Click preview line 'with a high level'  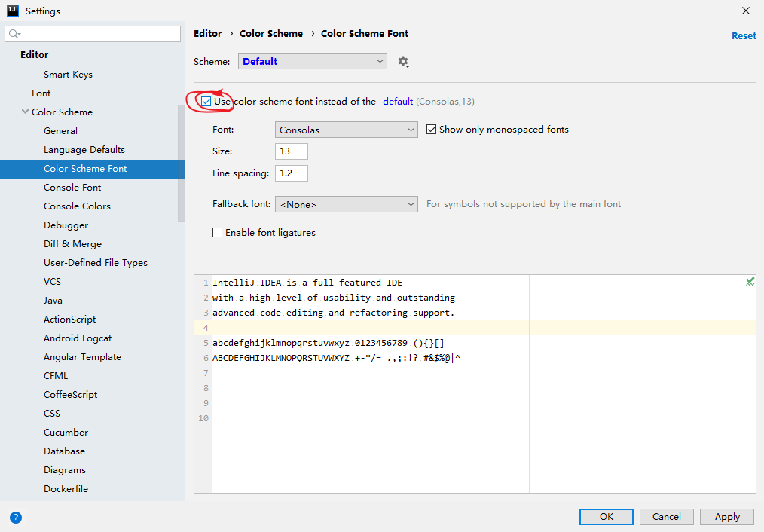(x=333, y=298)
